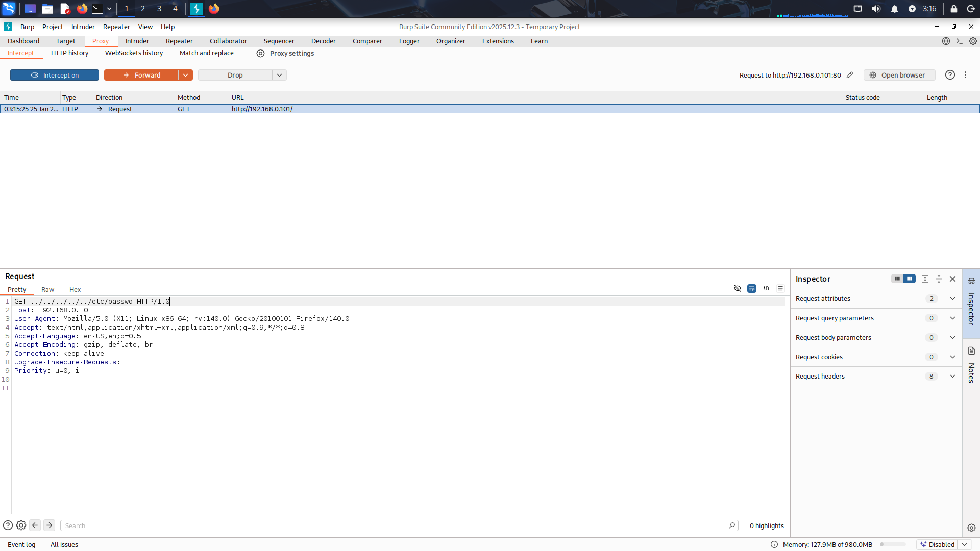Open Match and replace tab
The height and width of the screenshot is (551, 980).
[x=207, y=53]
